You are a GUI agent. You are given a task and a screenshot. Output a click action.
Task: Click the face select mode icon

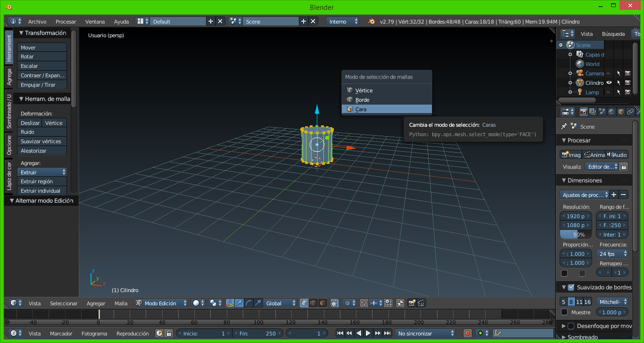(x=322, y=303)
